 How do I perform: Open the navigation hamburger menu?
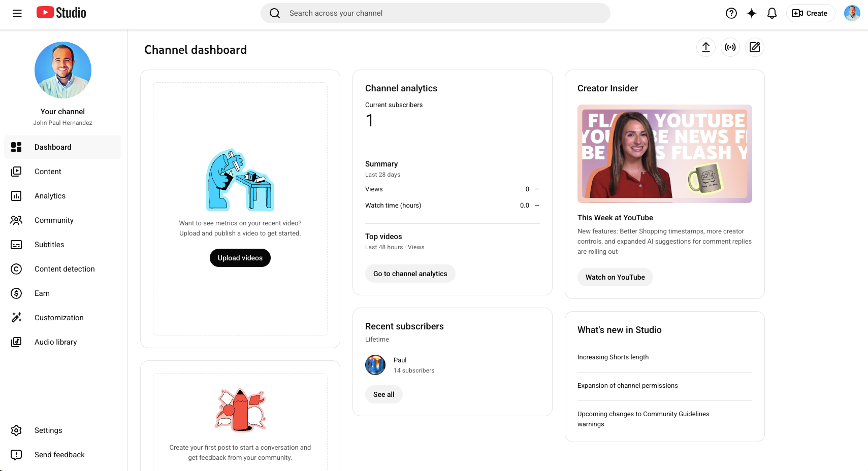(17, 13)
